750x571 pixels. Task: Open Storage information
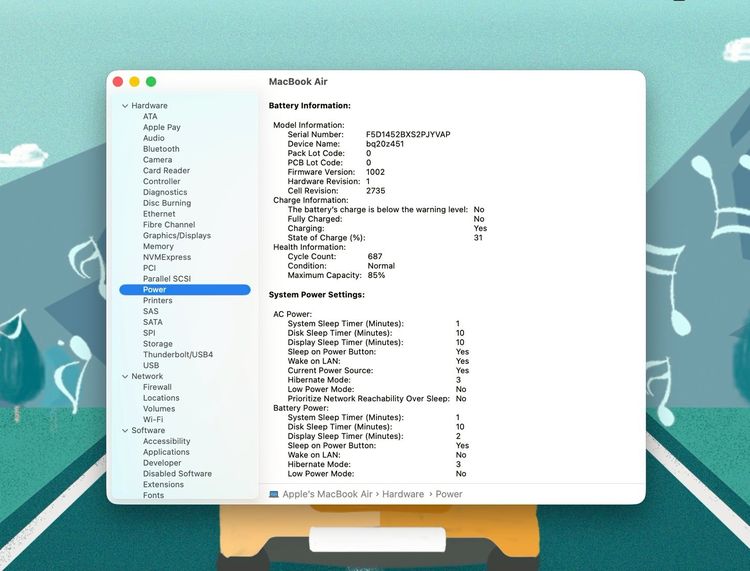point(157,344)
